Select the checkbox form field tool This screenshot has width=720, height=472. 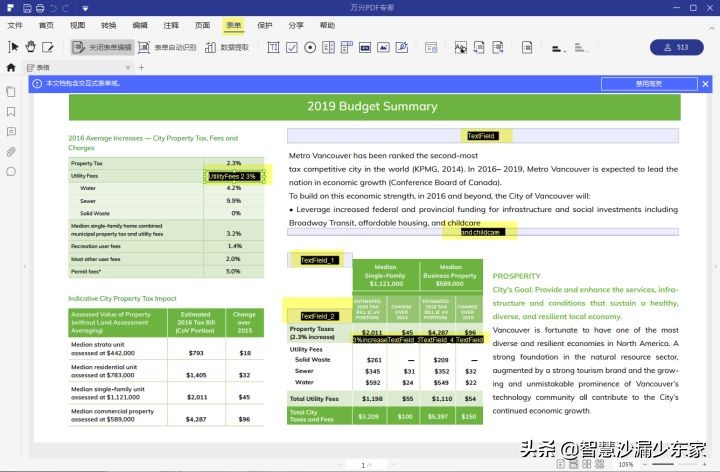(x=292, y=47)
